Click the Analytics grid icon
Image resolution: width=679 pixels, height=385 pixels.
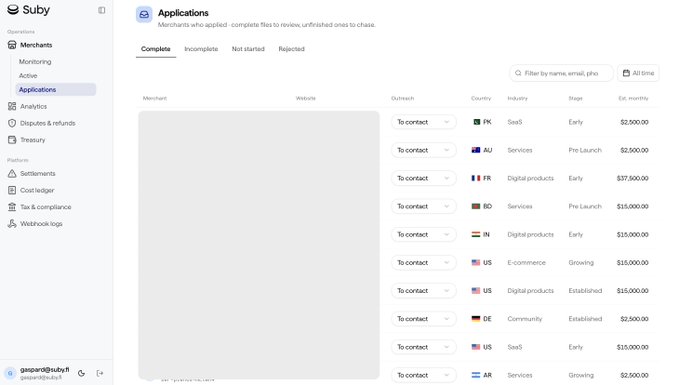[12, 106]
